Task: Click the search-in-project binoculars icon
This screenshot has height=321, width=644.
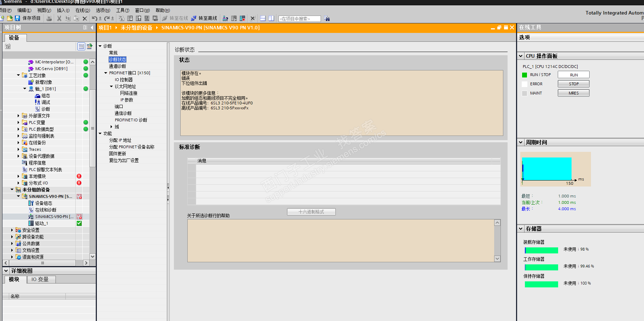Action: (x=327, y=18)
